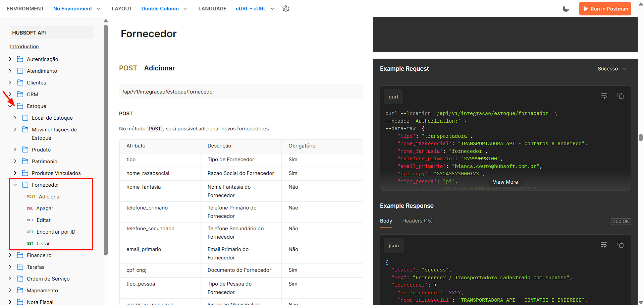The height and width of the screenshot is (305, 644).
Task: Click the Clientes folder icon
Action: coord(20,82)
